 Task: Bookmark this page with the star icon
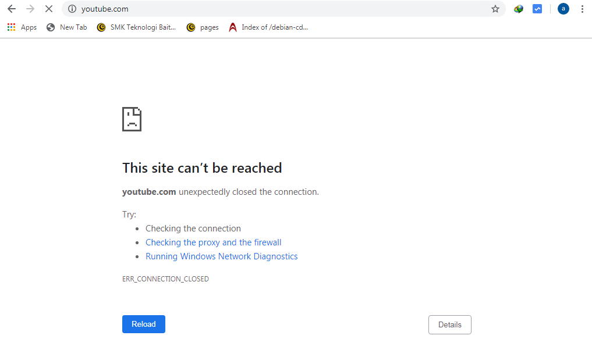495,9
